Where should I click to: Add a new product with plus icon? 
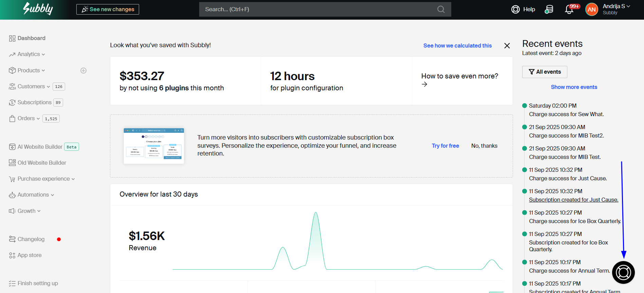(x=83, y=71)
